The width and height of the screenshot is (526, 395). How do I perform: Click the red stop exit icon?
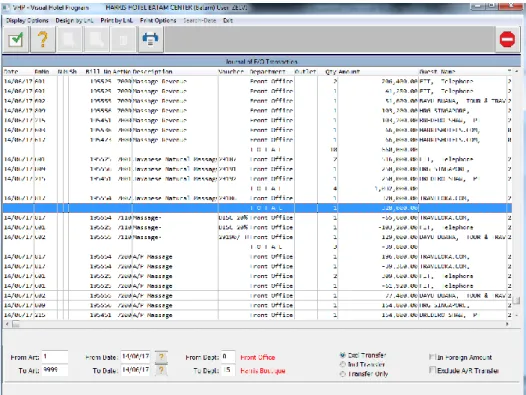507,40
